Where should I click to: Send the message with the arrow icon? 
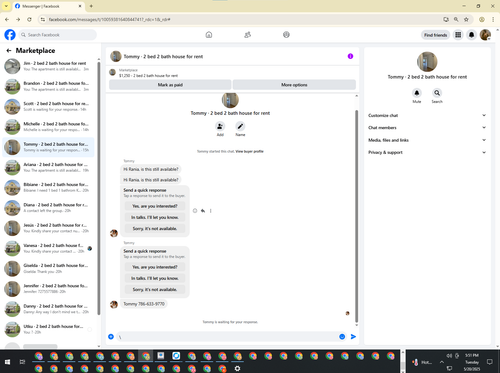tap(353, 337)
